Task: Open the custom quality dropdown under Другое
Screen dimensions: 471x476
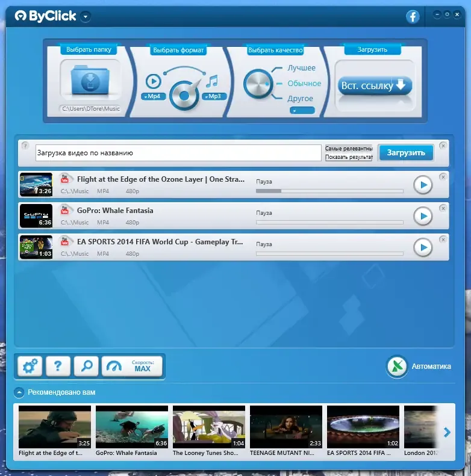Action: (302, 111)
